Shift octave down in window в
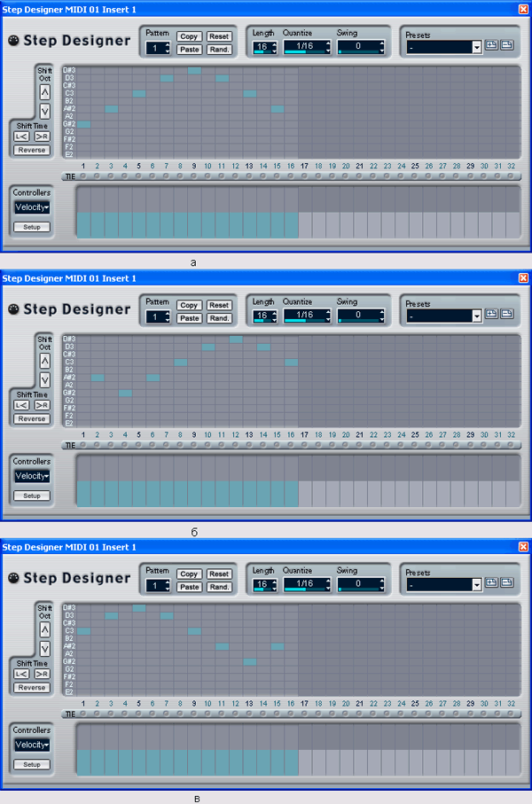 point(45,649)
